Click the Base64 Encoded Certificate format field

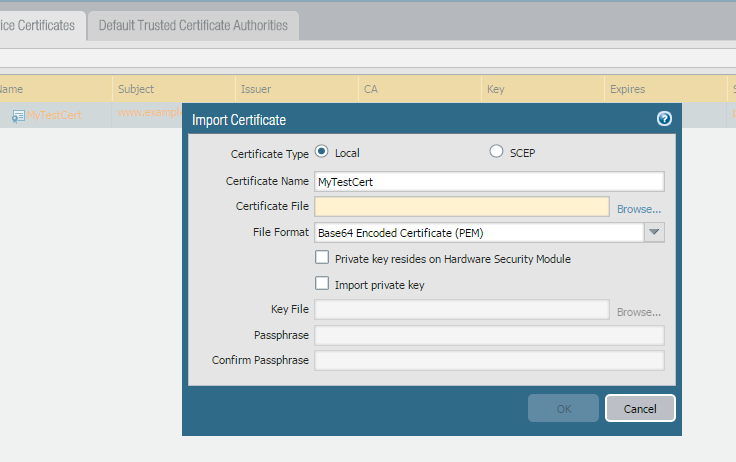478,232
